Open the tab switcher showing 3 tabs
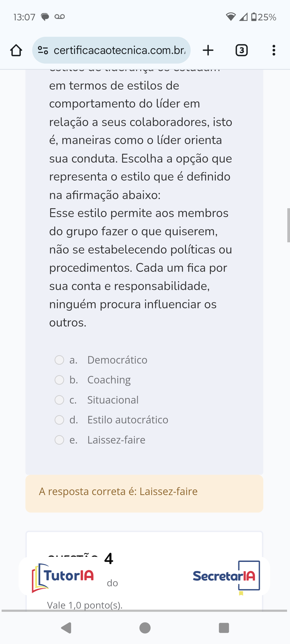This screenshot has width=290, height=644. point(241,50)
